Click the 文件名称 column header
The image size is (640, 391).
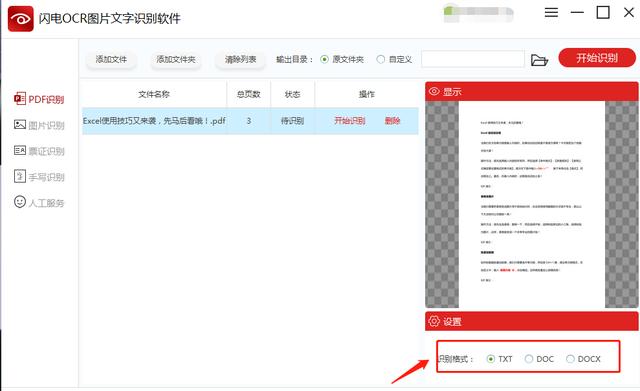pyautogui.click(x=154, y=94)
